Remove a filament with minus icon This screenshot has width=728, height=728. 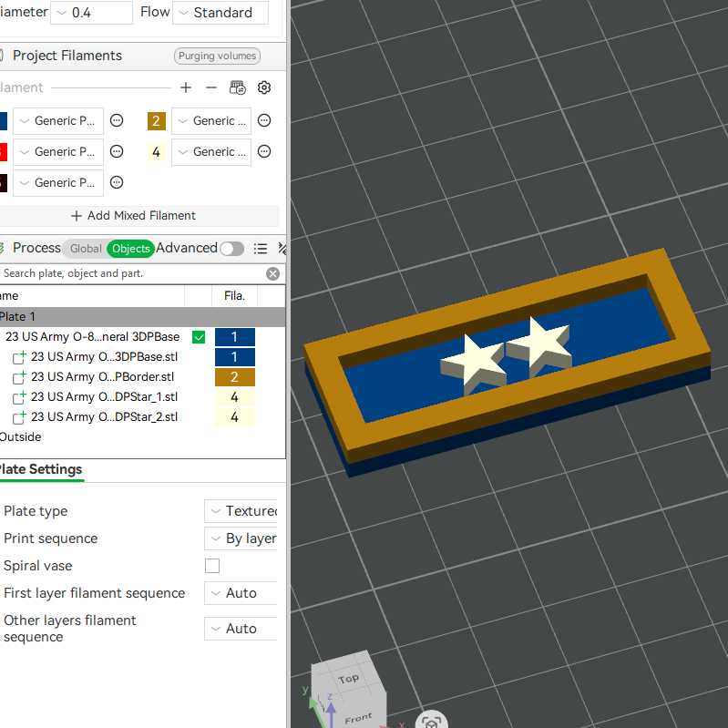point(211,87)
